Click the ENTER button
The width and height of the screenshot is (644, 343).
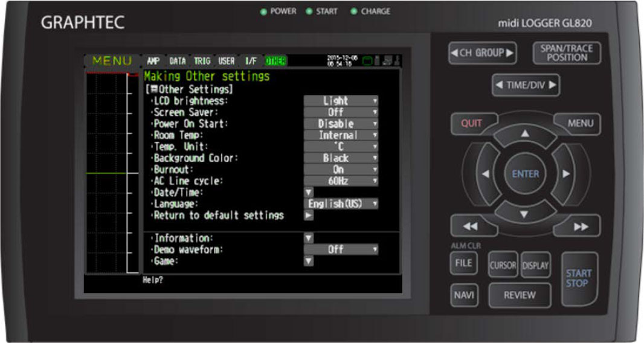click(526, 174)
